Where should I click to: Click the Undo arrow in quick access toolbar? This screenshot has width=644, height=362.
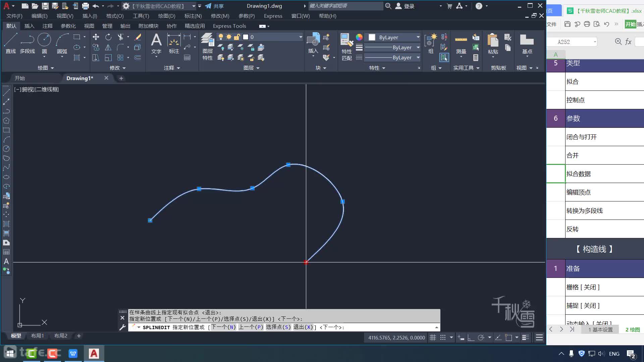[96, 6]
